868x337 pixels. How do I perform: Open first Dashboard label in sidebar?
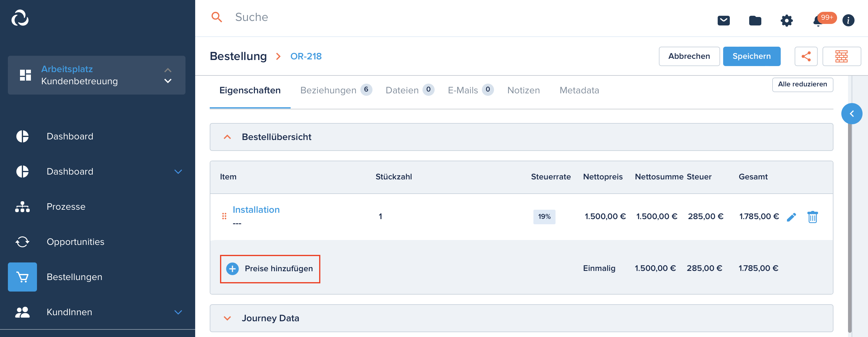click(70, 136)
